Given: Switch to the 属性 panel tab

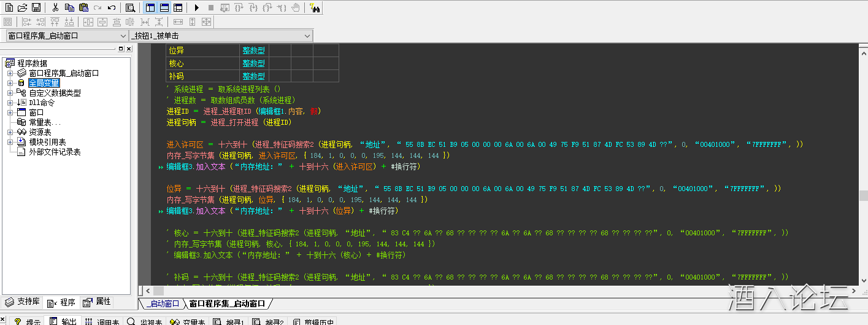Looking at the screenshot, I should [x=98, y=302].
